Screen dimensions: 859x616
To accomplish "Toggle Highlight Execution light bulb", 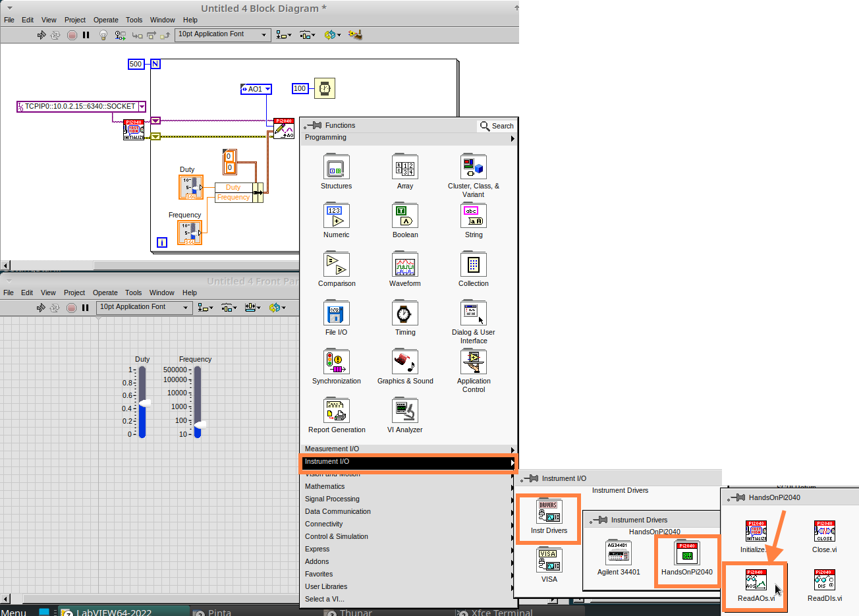I will [103, 35].
